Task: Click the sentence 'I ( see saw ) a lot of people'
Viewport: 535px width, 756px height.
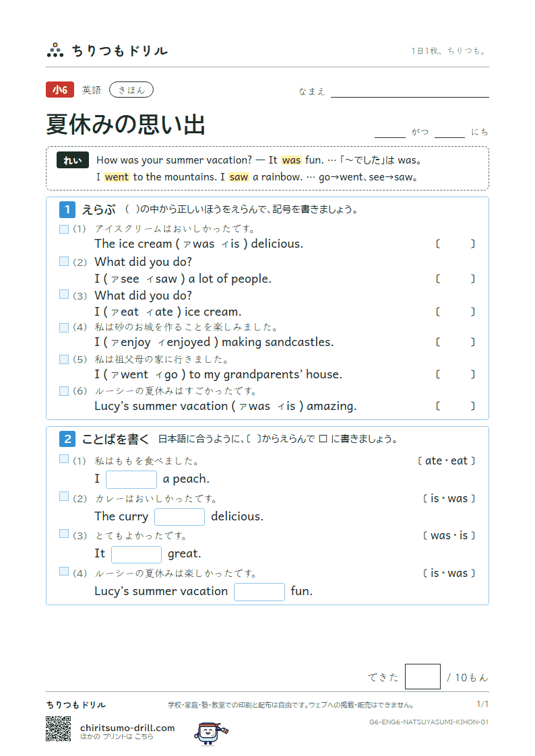Action: tap(183, 279)
